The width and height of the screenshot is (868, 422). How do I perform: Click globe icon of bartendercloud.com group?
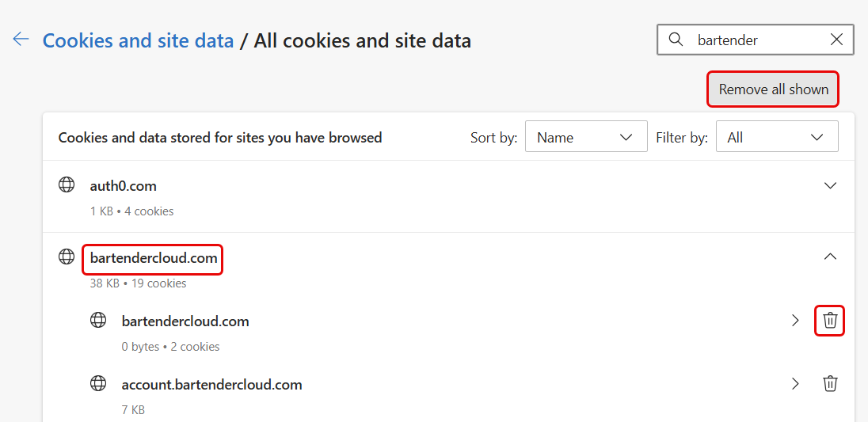(x=67, y=257)
